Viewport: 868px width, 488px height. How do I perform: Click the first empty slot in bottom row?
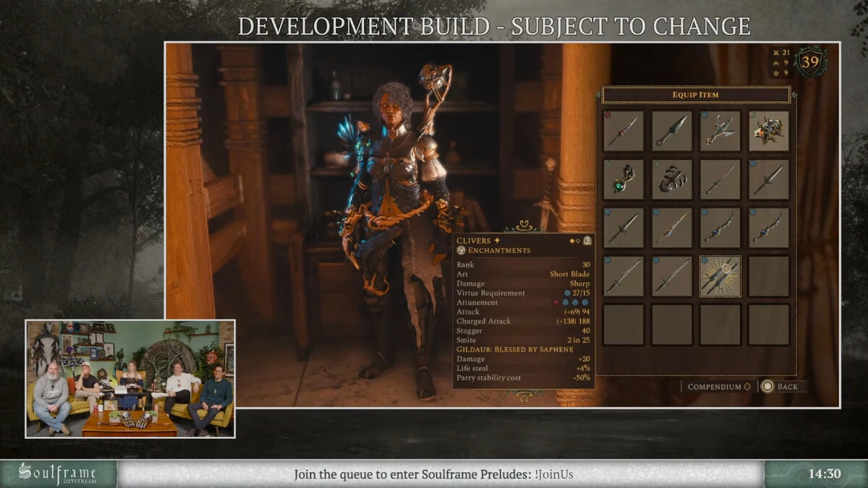click(624, 325)
